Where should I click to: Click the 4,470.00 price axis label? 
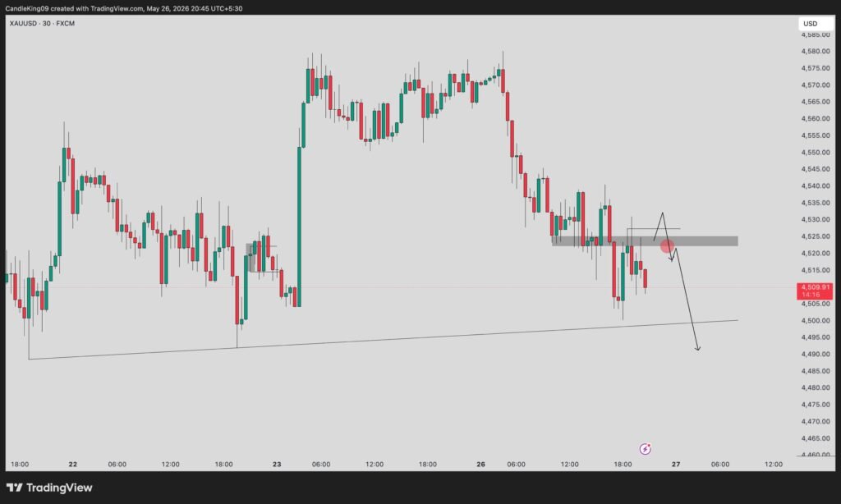[816, 421]
